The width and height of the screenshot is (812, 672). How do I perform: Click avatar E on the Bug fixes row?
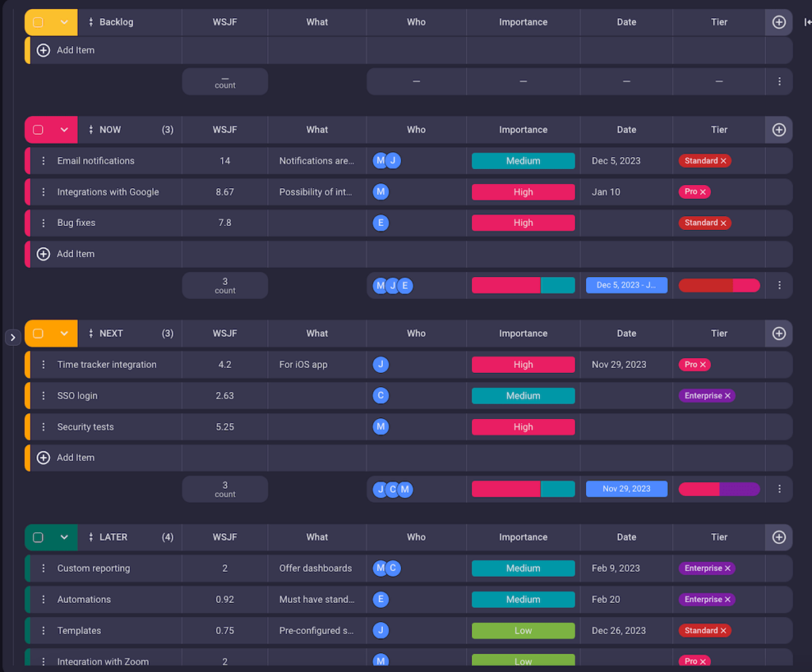[381, 222]
